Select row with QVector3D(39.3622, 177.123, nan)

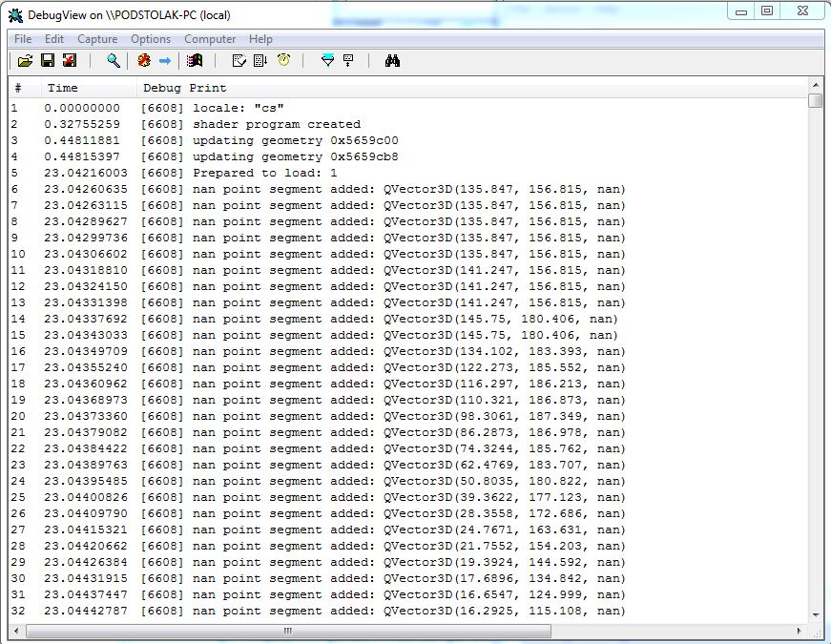pos(408,497)
